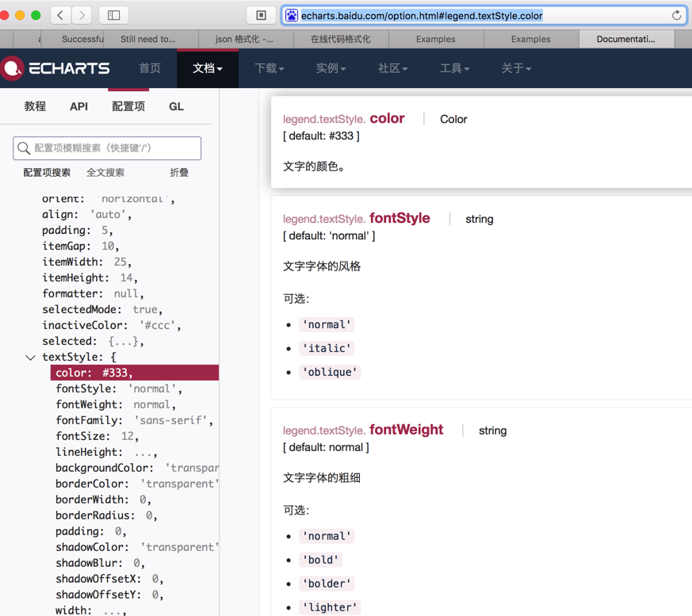Screen dimensions: 692x616
Task: Select 'shadowOffsetX: 0' tree row
Action: (x=109, y=580)
